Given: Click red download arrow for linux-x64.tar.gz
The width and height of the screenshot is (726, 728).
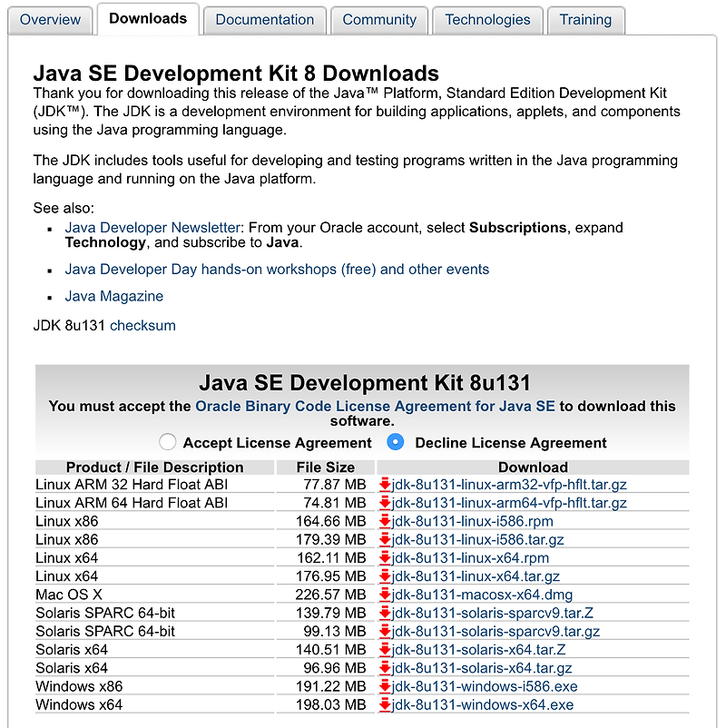Looking at the screenshot, I should [x=385, y=576].
